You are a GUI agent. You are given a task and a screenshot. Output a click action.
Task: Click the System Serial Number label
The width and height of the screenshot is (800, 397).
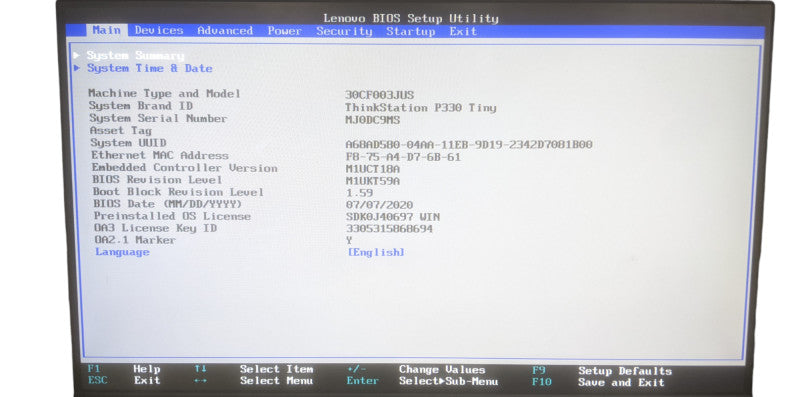point(158,118)
